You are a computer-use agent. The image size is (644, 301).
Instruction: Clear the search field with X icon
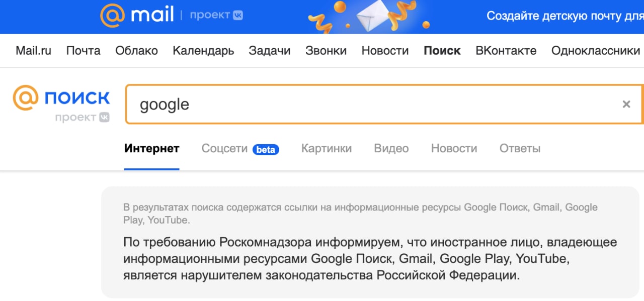coord(626,104)
